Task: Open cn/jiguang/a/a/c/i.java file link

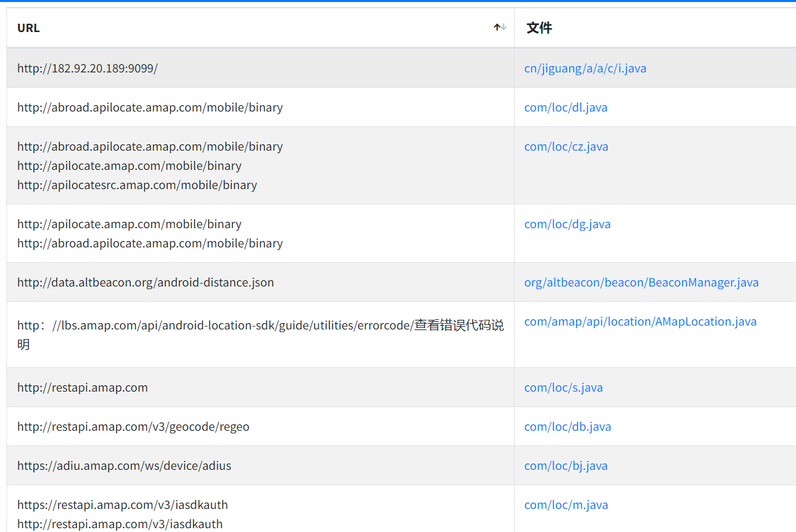Action: tap(585, 68)
